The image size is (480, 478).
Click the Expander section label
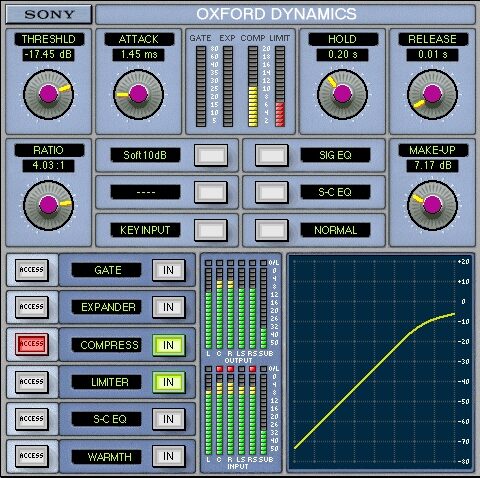pyautogui.click(x=106, y=307)
